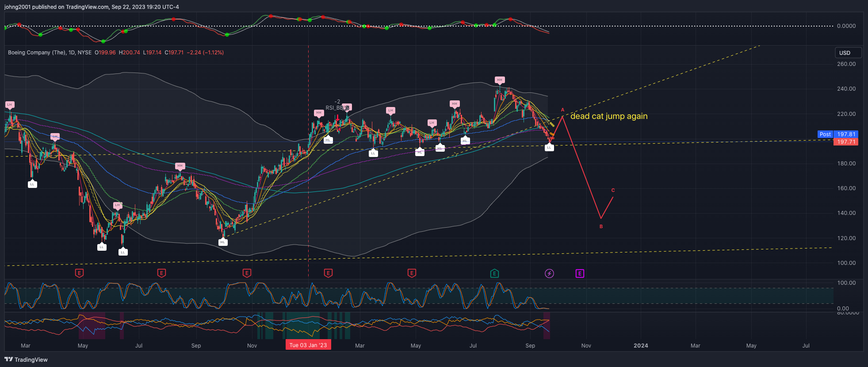
Task: Select the 'dead cat jump again' text annotation
Action: coord(609,116)
